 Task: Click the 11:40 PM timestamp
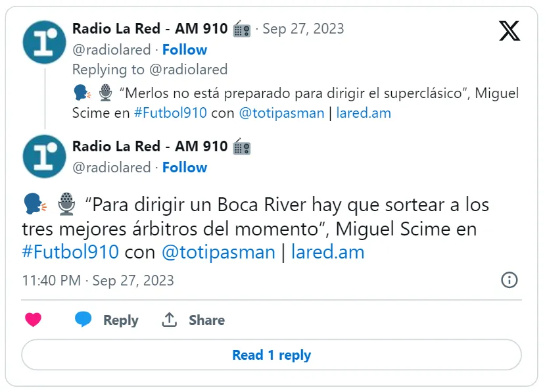click(x=51, y=280)
